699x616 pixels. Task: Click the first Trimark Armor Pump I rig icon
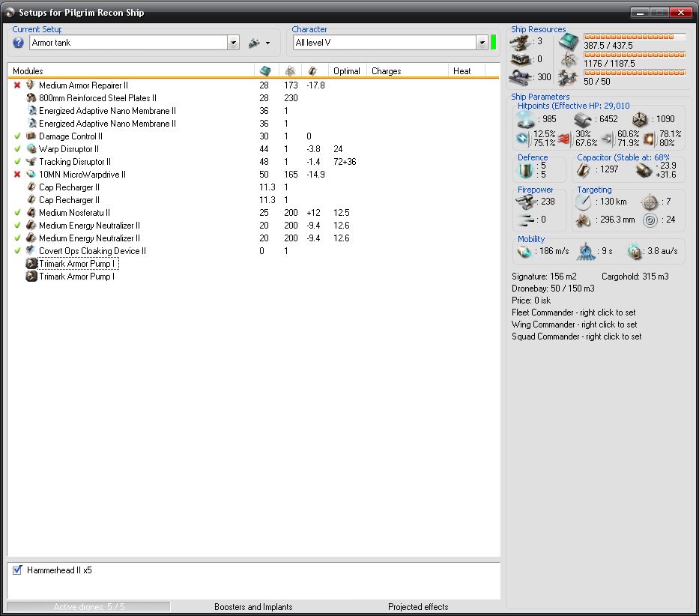[x=31, y=264]
